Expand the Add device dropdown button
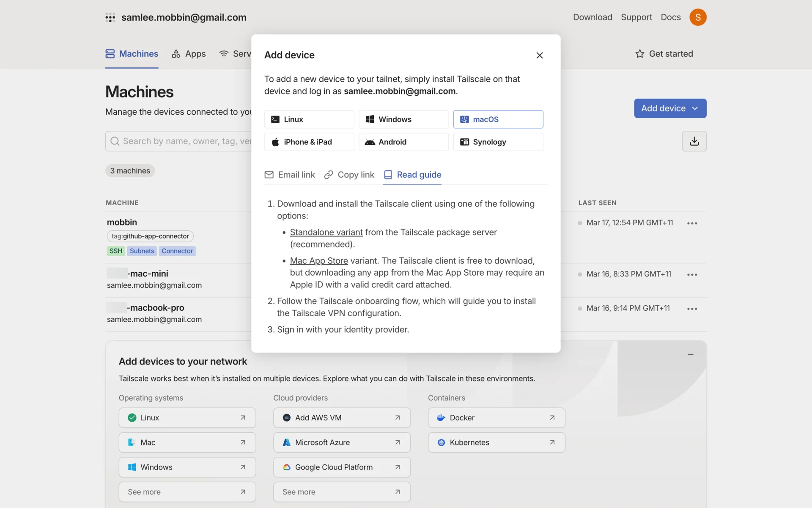The height and width of the screenshot is (508, 812). point(670,108)
